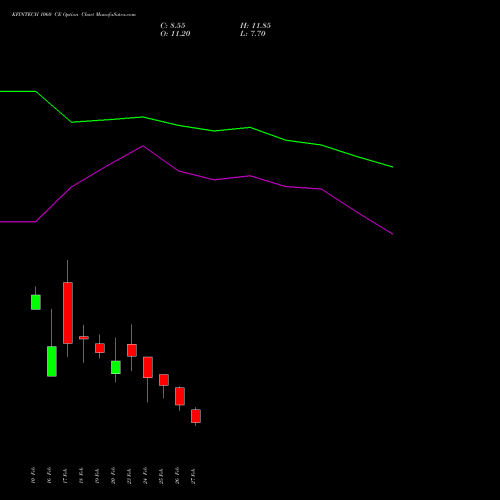
Task: Click the 17 Feb date label
Action: [x=65, y=475]
